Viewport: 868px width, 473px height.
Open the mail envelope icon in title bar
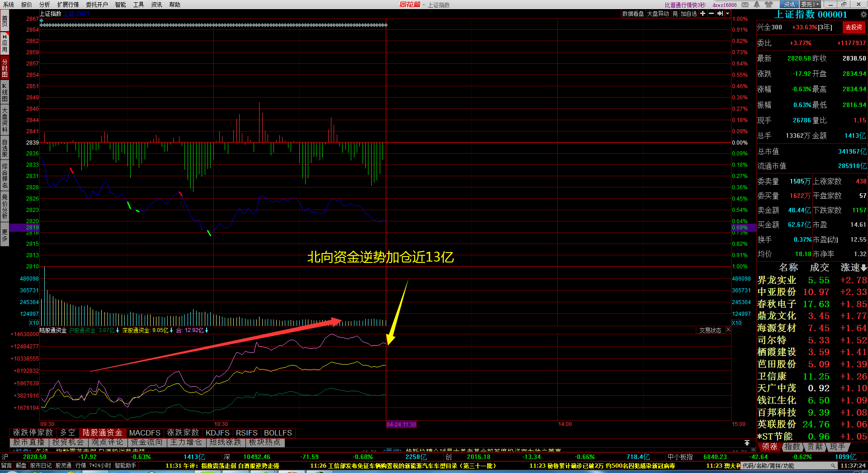coord(745,5)
